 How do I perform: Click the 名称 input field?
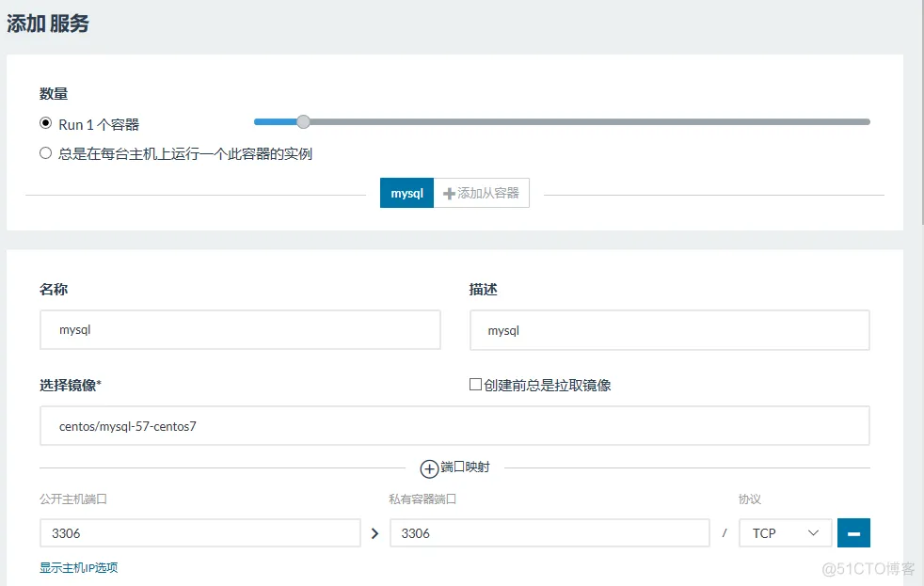point(241,330)
